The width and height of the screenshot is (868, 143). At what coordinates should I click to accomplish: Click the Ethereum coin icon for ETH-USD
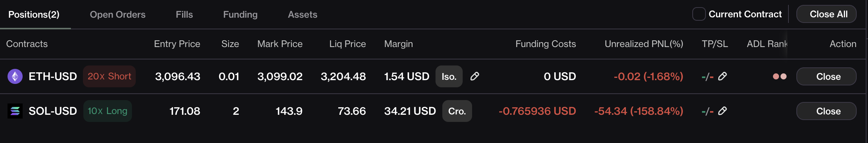click(15, 76)
